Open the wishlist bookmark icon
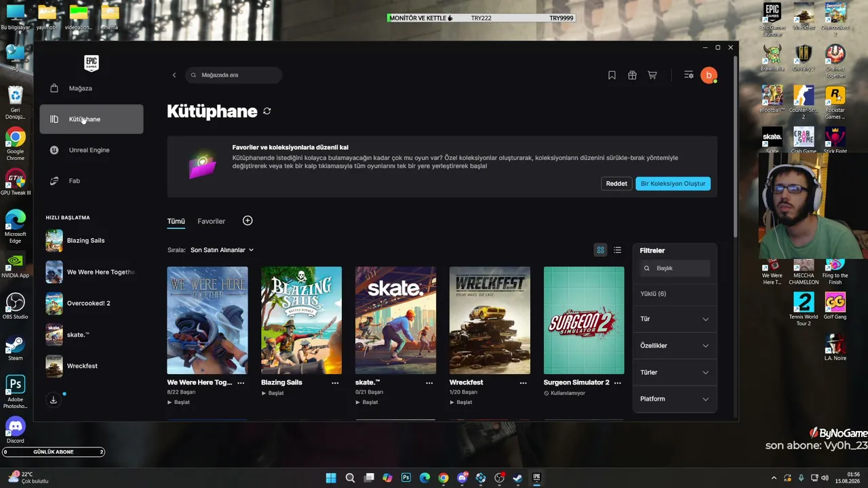The width and height of the screenshot is (868, 488). pos(612,75)
